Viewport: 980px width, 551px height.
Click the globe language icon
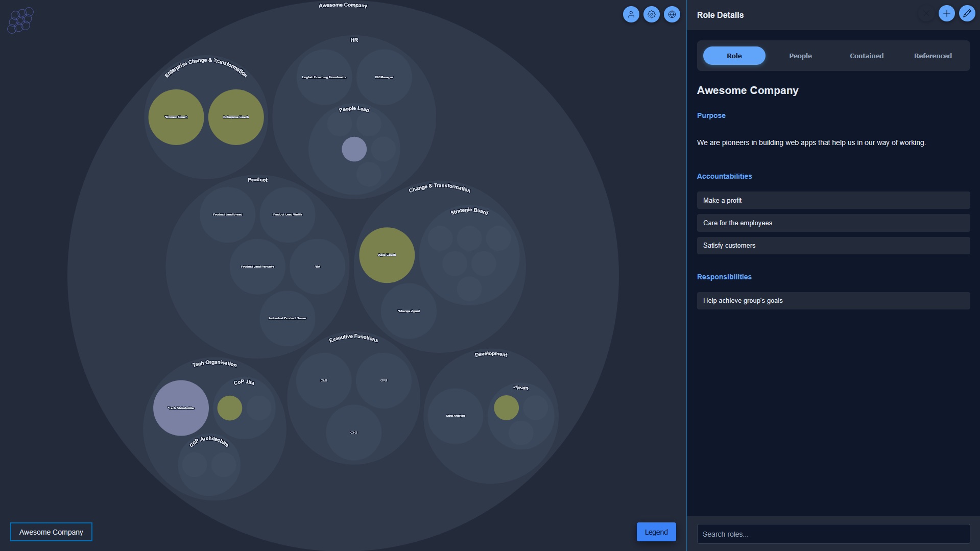[672, 14]
